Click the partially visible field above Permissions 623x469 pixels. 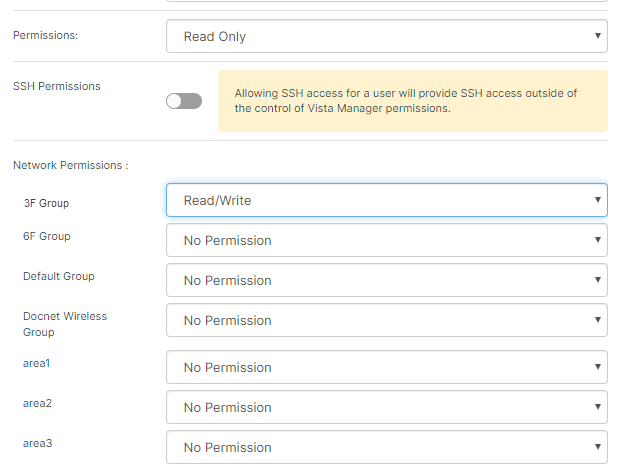pyautogui.click(x=386, y=2)
